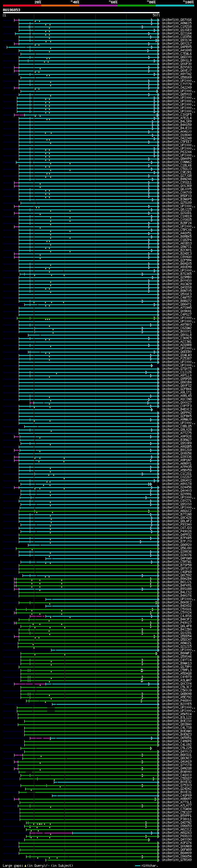
Task: Select hit label UniRef100_A9P926
Action: (177, 436)
